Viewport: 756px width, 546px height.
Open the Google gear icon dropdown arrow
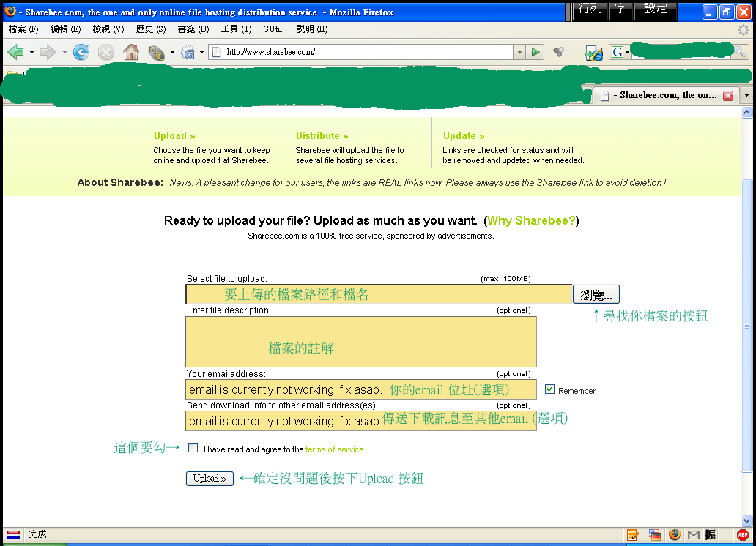[x=201, y=52]
